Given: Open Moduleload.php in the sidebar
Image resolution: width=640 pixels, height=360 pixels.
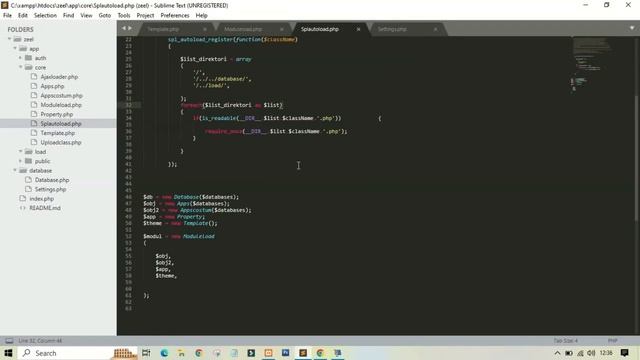Looking at the screenshot, I should tap(61, 105).
